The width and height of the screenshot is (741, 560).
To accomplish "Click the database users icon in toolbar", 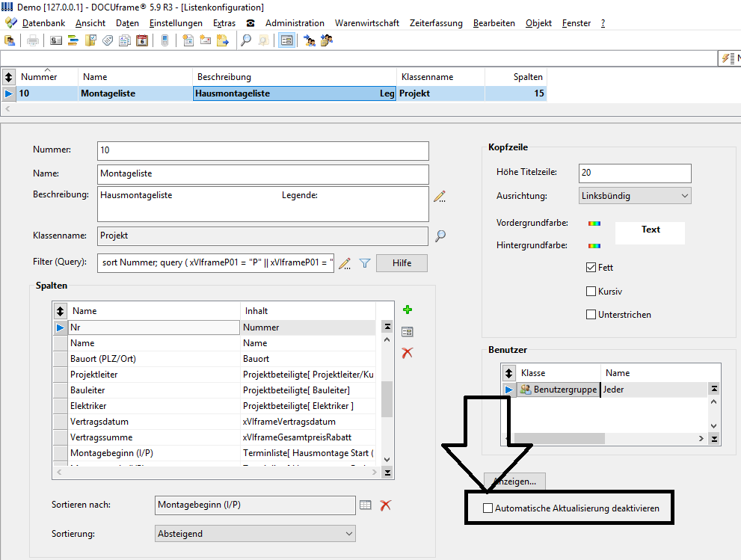I will click(10, 40).
